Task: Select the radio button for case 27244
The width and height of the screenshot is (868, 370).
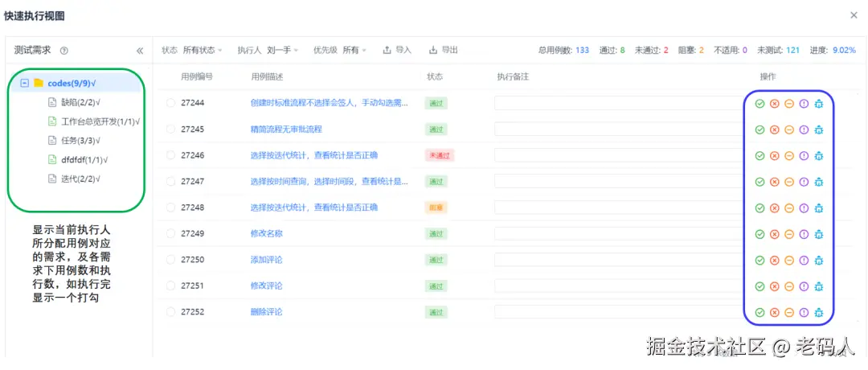Action: [170, 103]
